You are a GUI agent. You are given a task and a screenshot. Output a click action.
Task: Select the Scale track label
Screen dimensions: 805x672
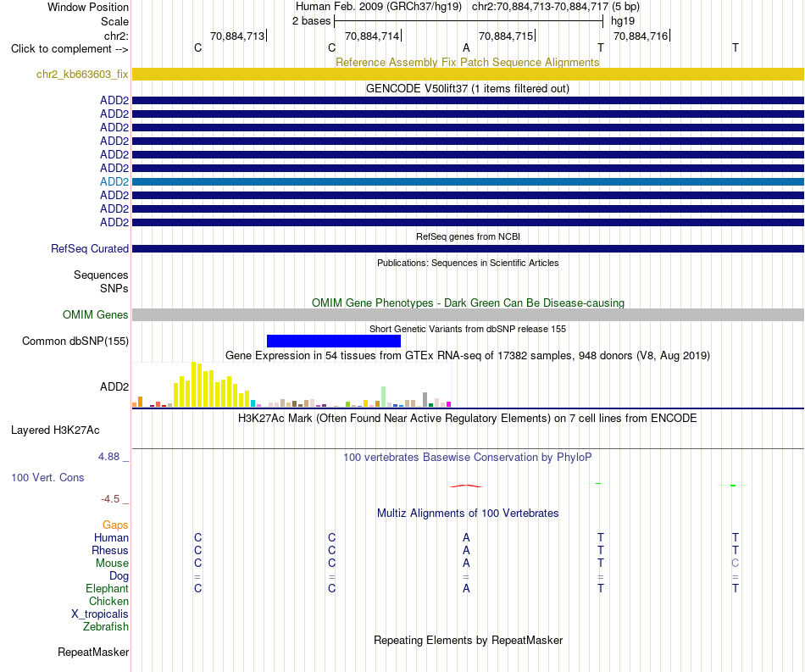[x=114, y=21]
